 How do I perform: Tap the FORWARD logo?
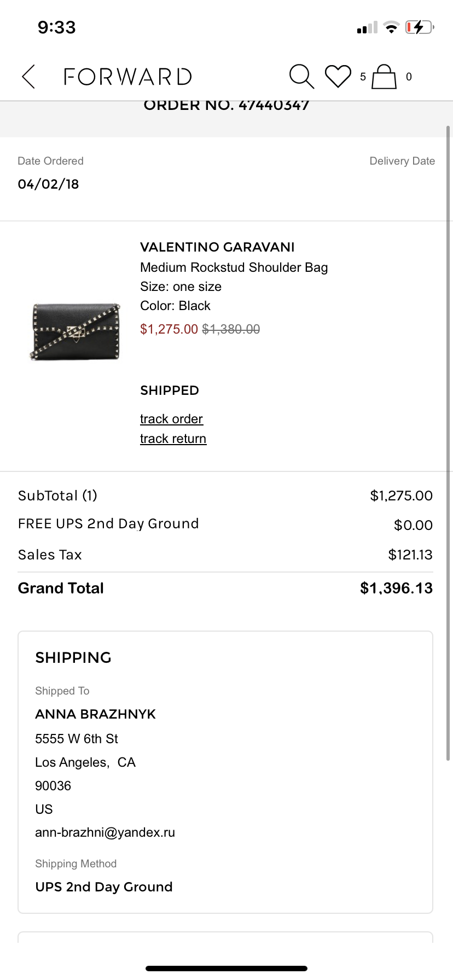127,77
